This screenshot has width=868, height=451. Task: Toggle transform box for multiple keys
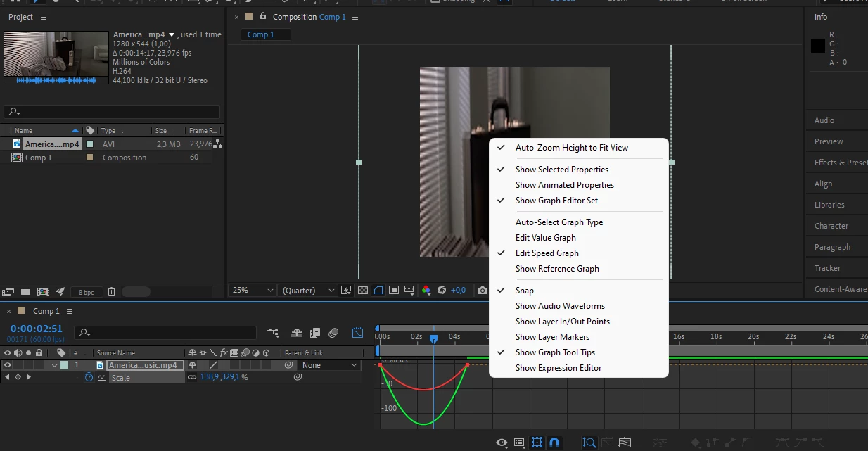tap(537, 443)
